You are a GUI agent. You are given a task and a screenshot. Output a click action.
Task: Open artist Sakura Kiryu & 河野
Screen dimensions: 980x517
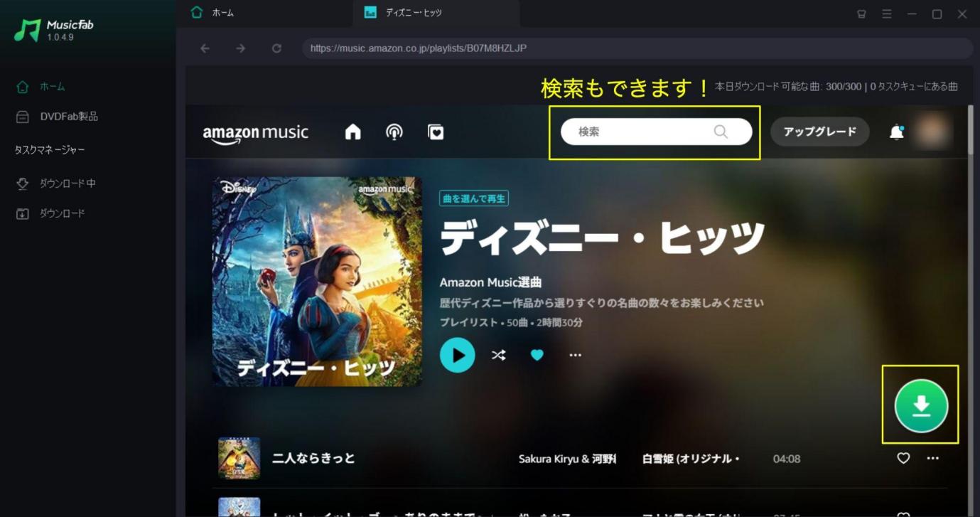point(567,459)
